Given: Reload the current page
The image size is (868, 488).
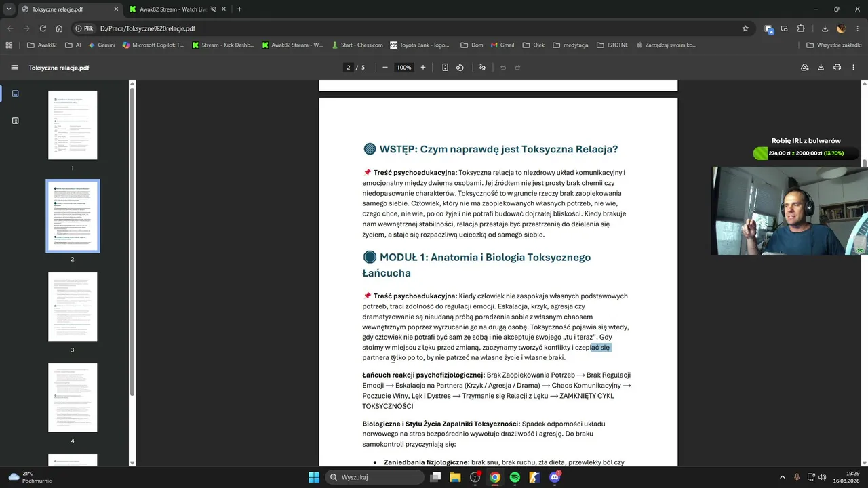Looking at the screenshot, I should [x=43, y=28].
